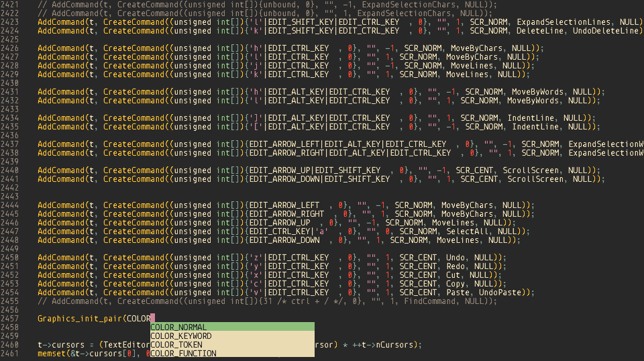This screenshot has height=361, width=644.
Task: Click ExpandSelectionLines on line 2423
Action: 563,22
